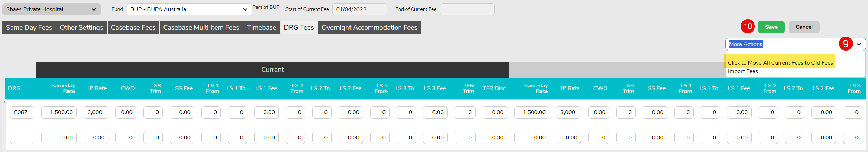
Task: Switch to Overnight Accommodation Fees tab
Action: pos(369,28)
